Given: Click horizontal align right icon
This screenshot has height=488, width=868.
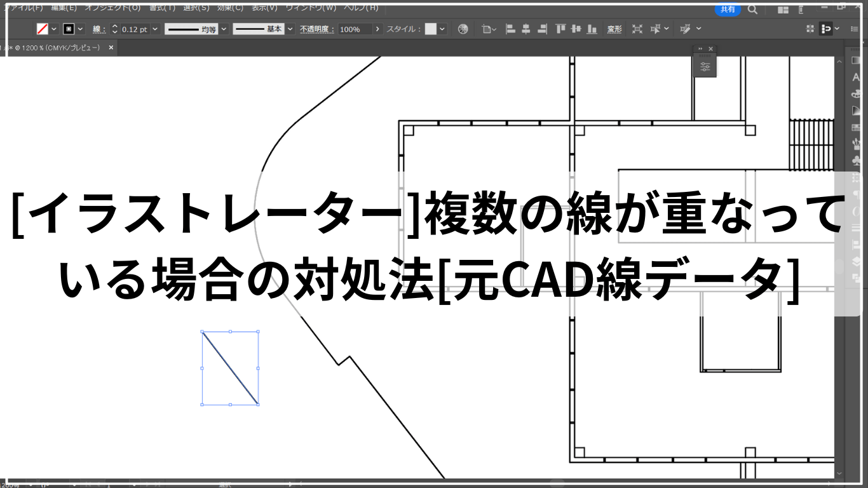Looking at the screenshot, I should tap(541, 29).
